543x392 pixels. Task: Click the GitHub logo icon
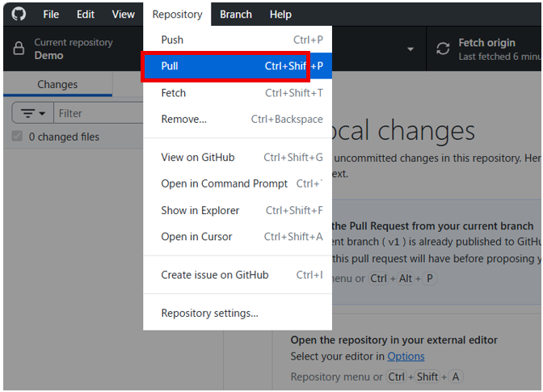click(x=19, y=15)
